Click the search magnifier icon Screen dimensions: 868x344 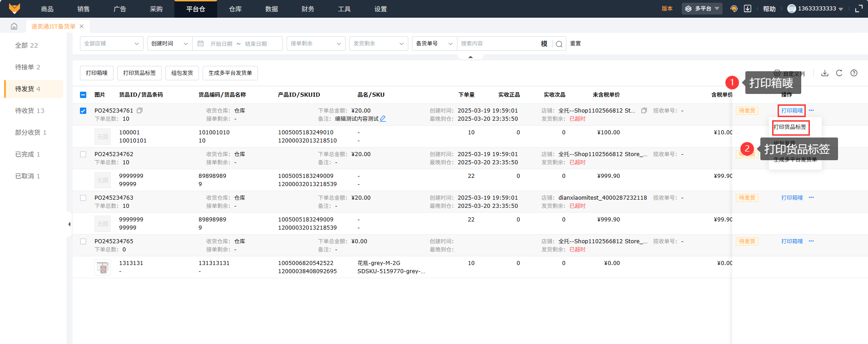click(x=559, y=44)
